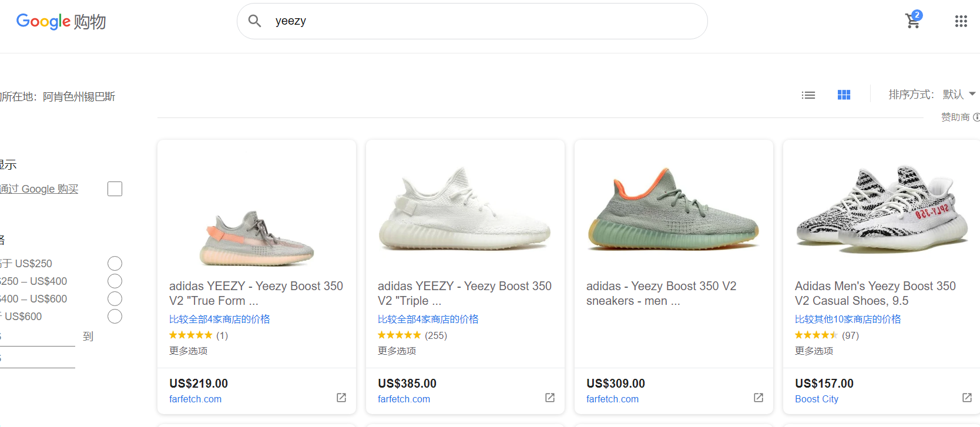Open external link icon on US$309.00 card
Screen dimensions: 980x427
tap(758, 398)
